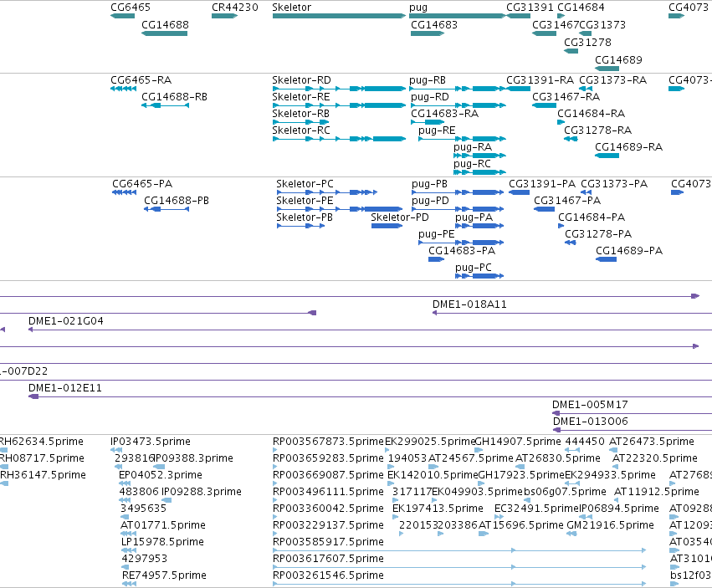The image size is (712, 588).
Task: Click the DME1-005M17 BAC clone label
Action: pyautogui.click(x=590, y=405)
